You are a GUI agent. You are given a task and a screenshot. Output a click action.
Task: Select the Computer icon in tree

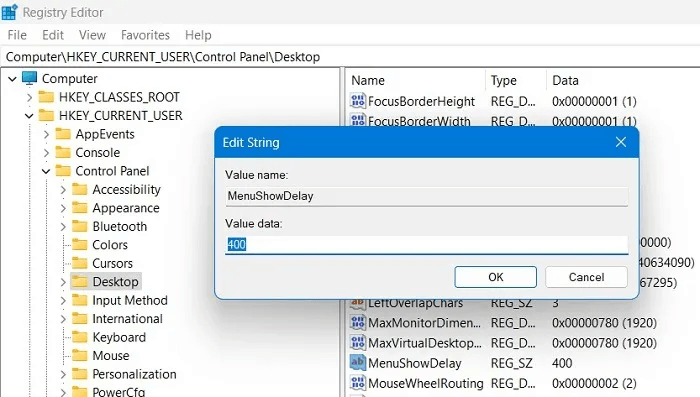[29, 78]
